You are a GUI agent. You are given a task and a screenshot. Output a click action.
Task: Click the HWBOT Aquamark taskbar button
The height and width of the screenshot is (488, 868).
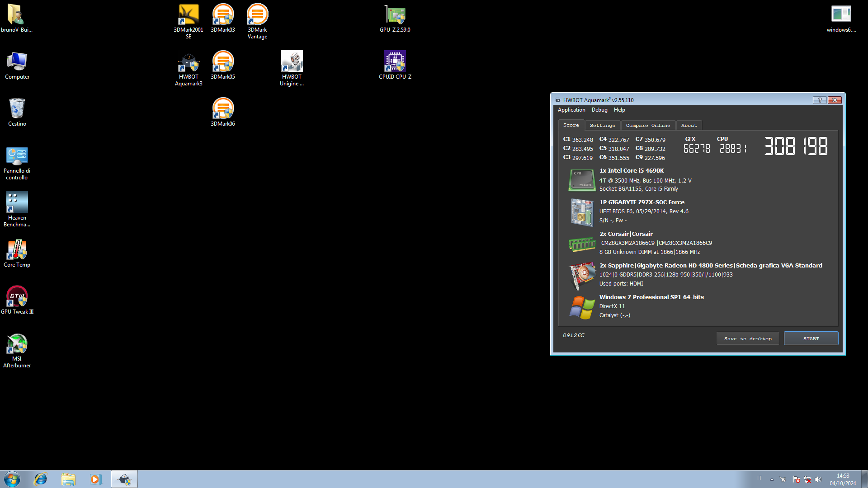[124, 479]
